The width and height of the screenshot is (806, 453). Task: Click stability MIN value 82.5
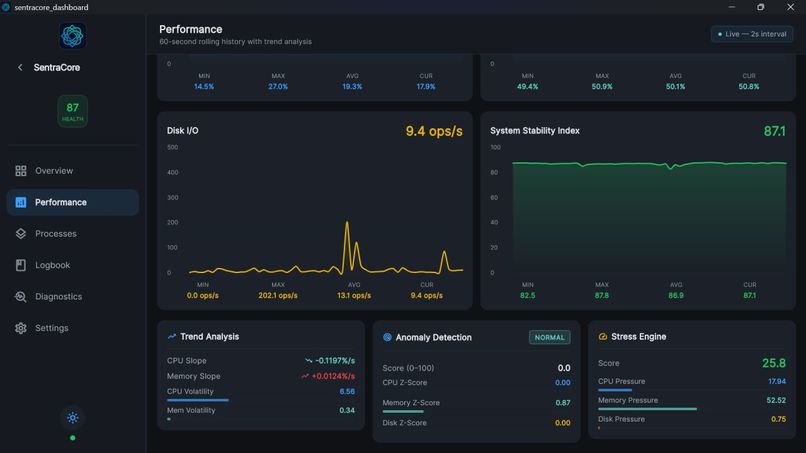coord(527,296)
